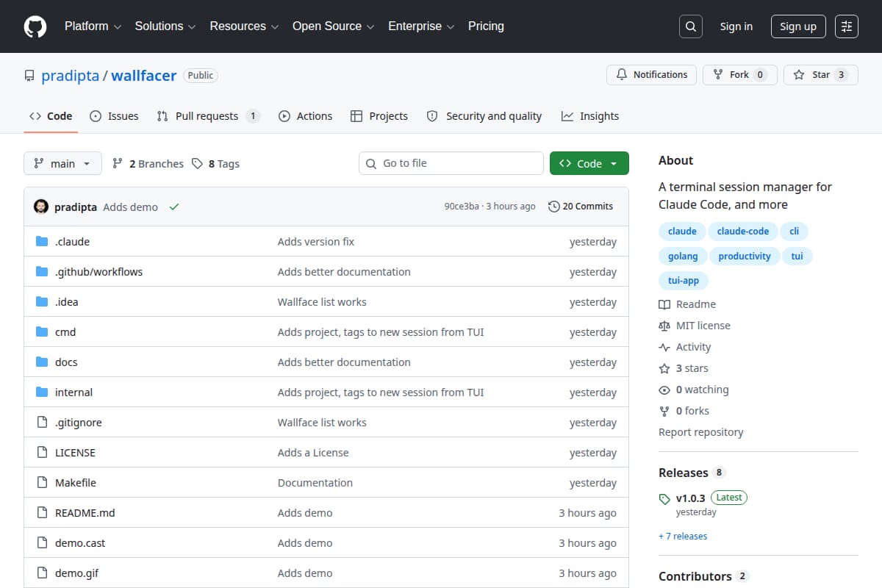882x588 pixels.
Task: Switch to the Code tab
Action: (x=51, y=116)
